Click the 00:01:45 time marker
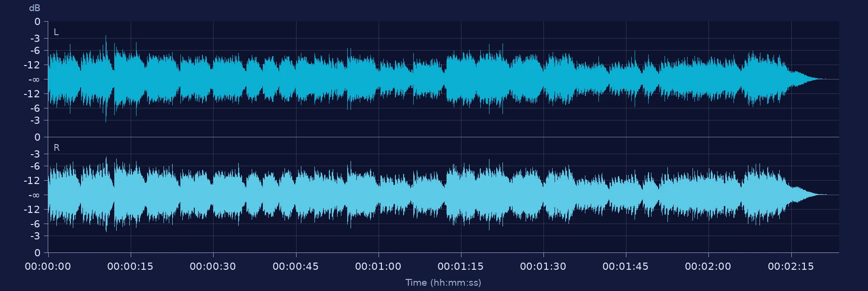This screenshot has width=868, height=291. click(625, 266)
